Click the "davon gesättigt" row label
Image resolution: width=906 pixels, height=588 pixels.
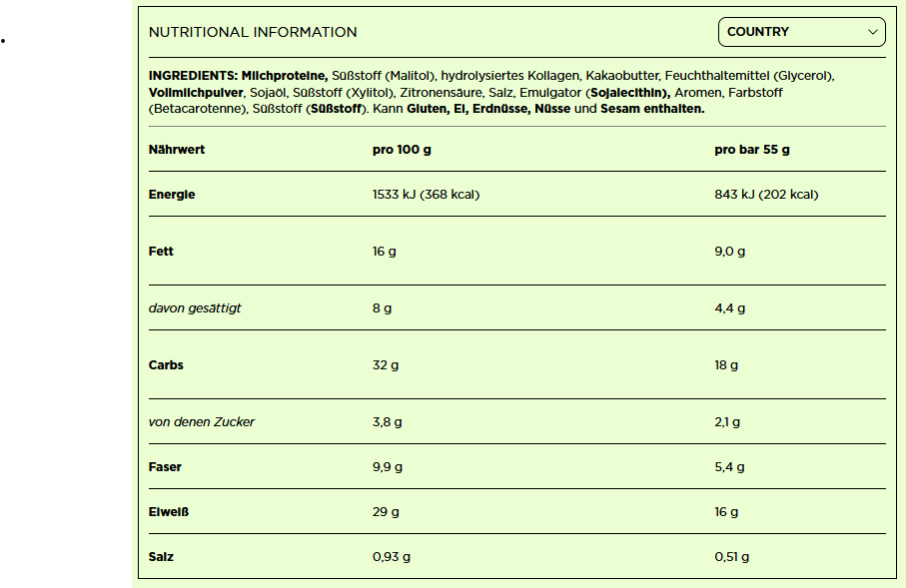[x=195, y=308]
